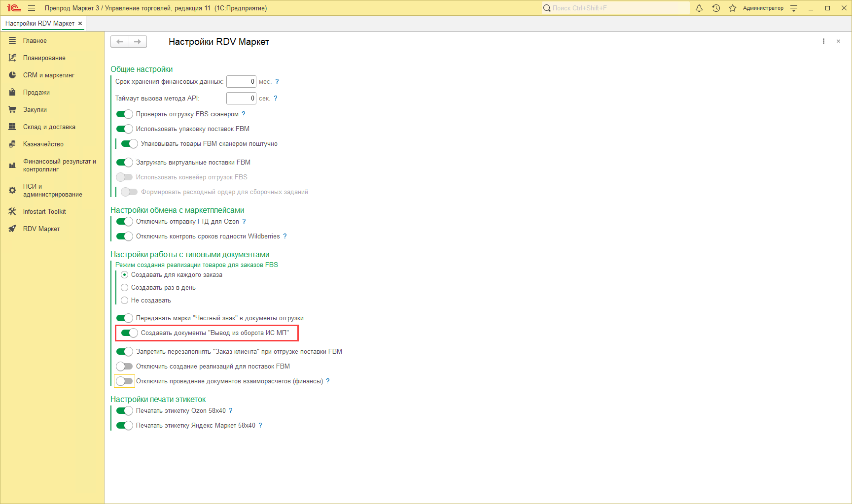Close the Настройки RDV Маркет form with X
Image resolution: width=852 pixels, height=504 pixels.
[x=838, y=41]
